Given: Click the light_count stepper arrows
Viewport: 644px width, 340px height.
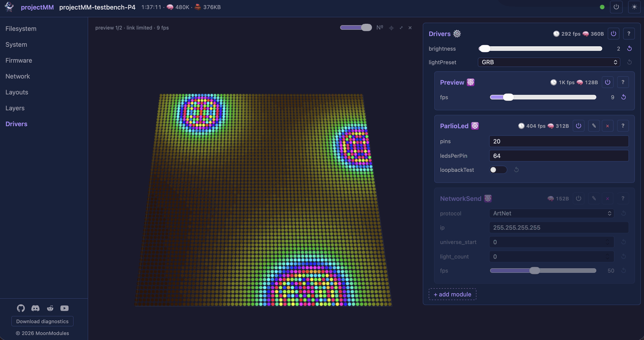Looking at the screenshot, I should click(x=607, y=256).
